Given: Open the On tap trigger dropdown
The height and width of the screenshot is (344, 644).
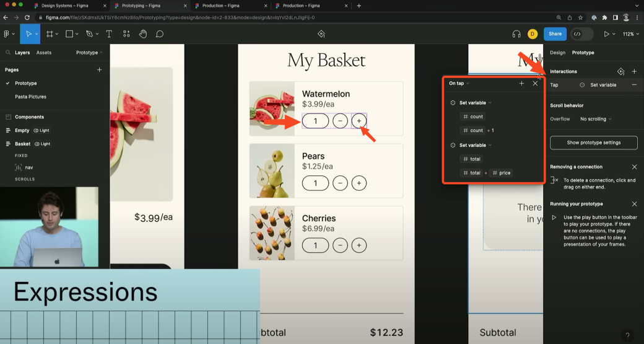Looking at the screenshot, I should click(459, 83).
